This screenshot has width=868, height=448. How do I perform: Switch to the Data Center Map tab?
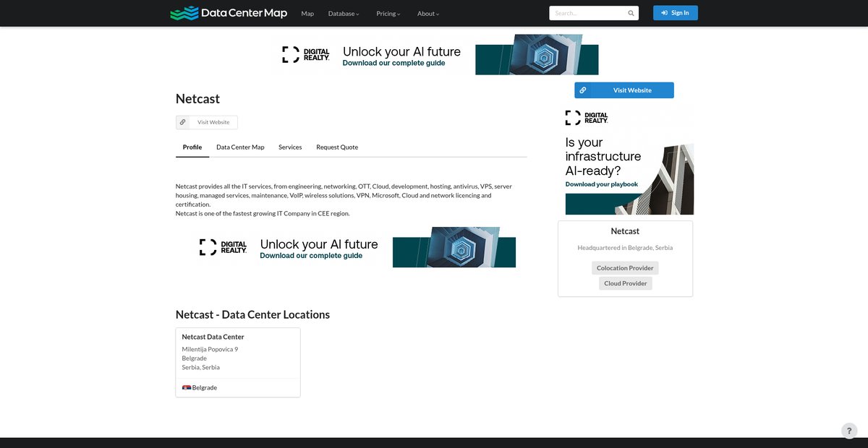click(240, 147)
